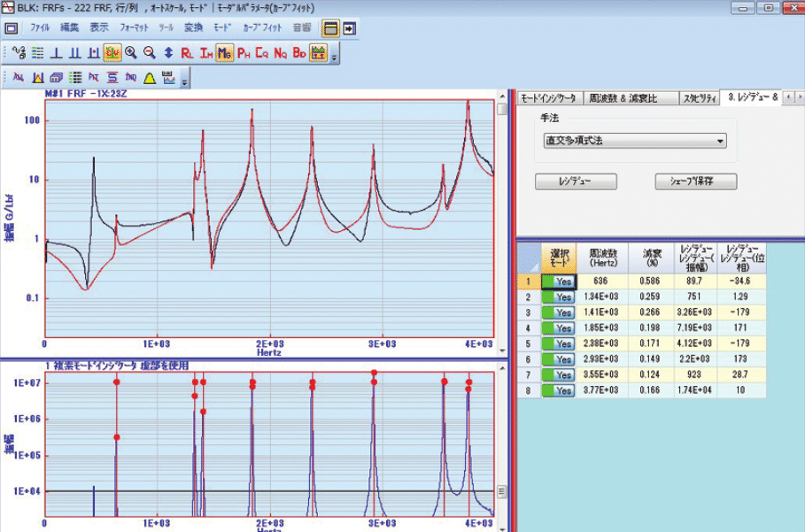
Task: Click the zoom in magnifier icon
Action: click(x=131, y=54)
